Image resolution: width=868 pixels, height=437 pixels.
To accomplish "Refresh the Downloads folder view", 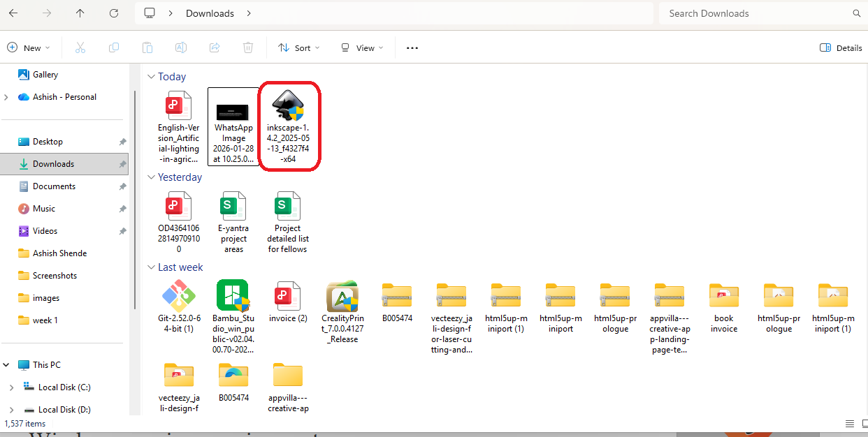I will tap(113, 13).
